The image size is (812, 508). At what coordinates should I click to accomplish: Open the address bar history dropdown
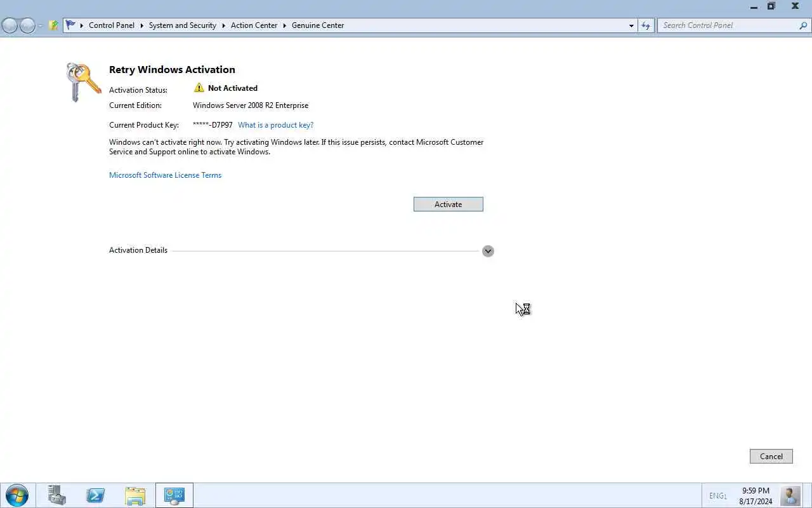(x=631, y=25)
